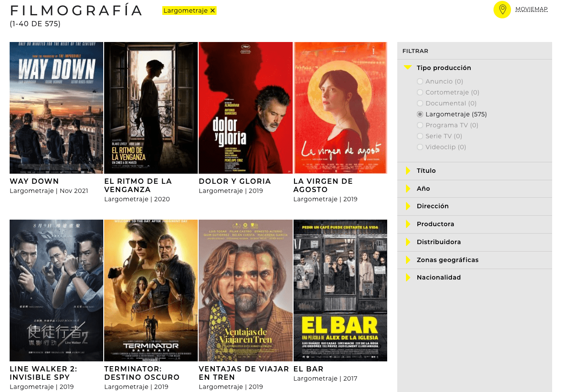Open the Line Walker 2 poster
This screenshot has height=392, width=567.
pos(56,290)
